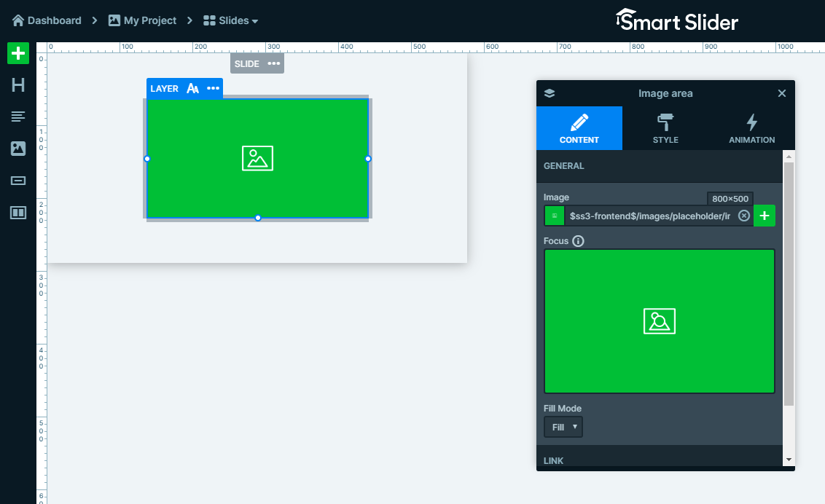Navigate to the Dashboard

tap(47, 20)
